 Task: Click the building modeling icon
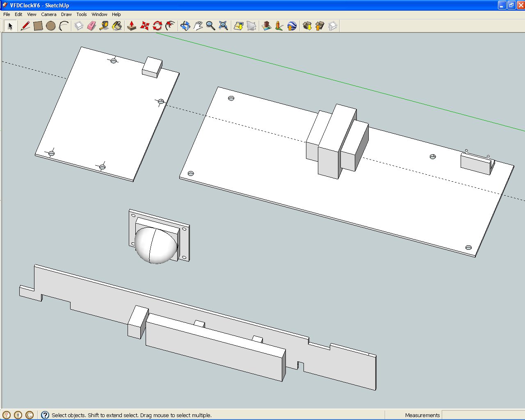[267, 26]
